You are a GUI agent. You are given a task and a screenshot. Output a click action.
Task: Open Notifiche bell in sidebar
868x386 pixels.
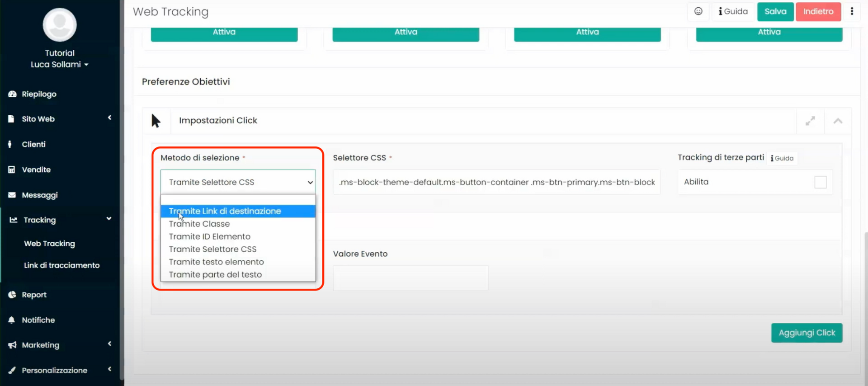pyautogui.click(x=38, y=320)
